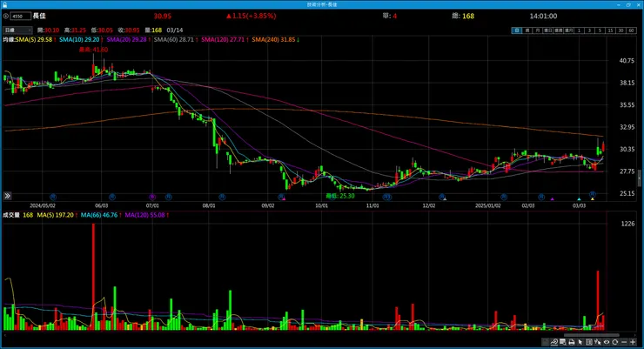
Task: Zoom in the chart with plus icon
Action: pyautogui.click(x=633, y=342)
